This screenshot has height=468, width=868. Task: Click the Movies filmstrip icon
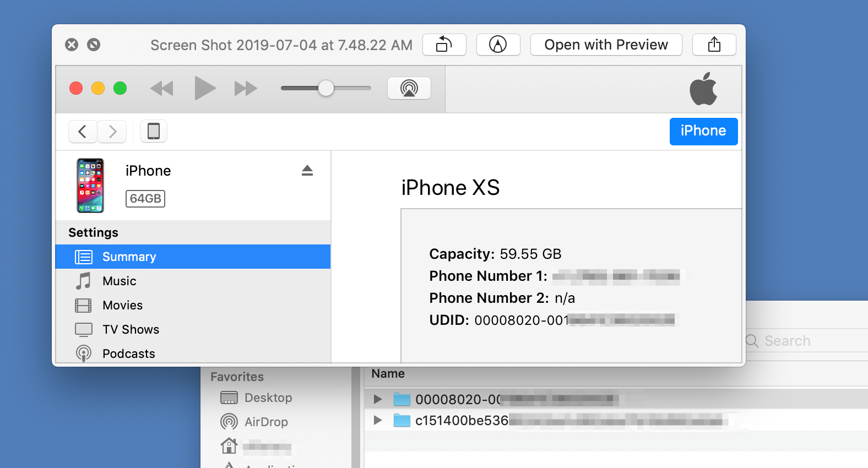pyautogui.click(x=83, y=305)
